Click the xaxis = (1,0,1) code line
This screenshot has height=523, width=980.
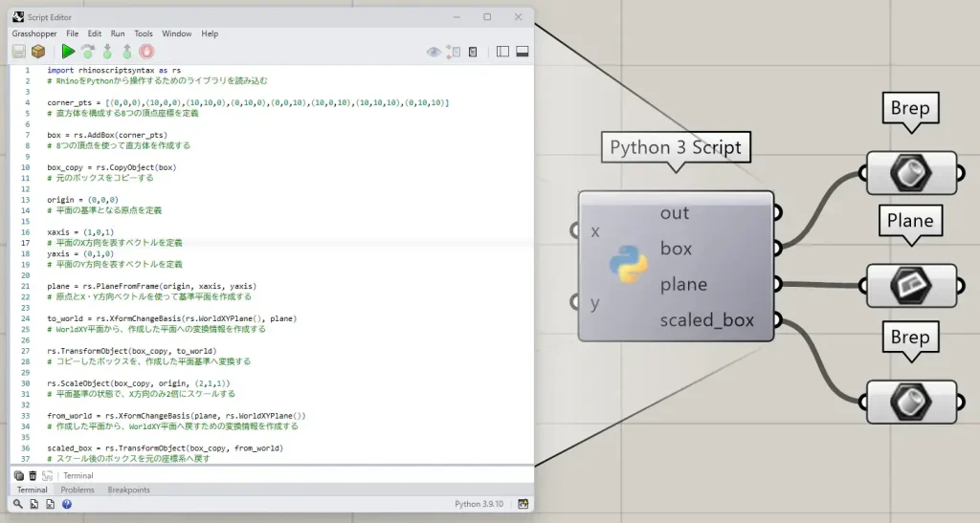80,232
